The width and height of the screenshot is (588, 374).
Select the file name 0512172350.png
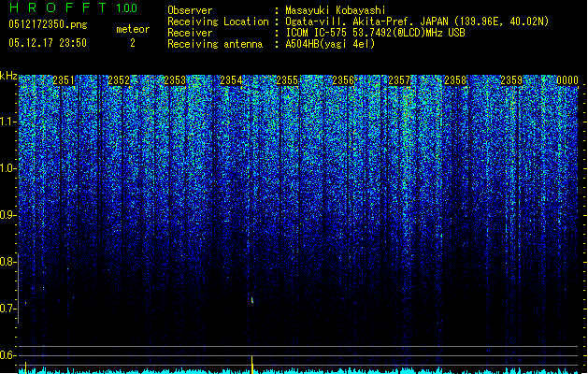coord(48,24)
